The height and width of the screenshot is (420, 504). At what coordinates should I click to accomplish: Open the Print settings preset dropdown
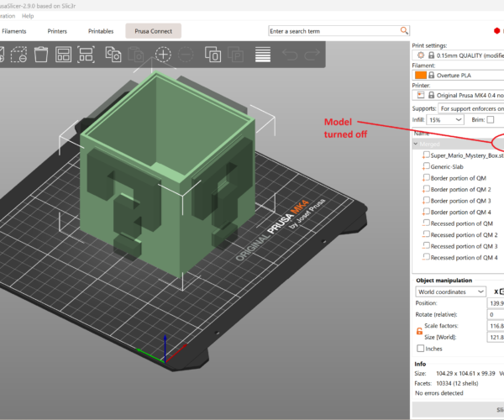click(459, 55)
